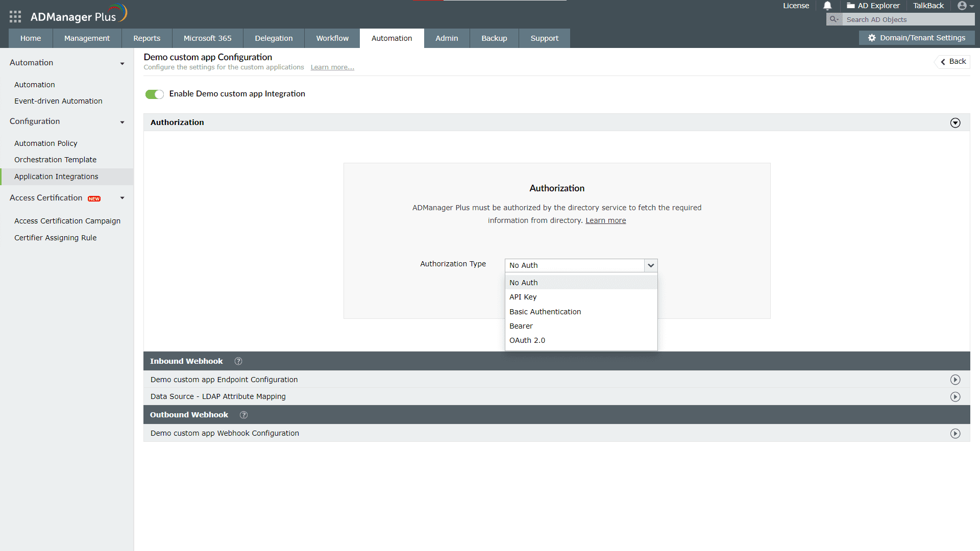
Task: Click the user account icon
Action: [x=963, y=6]
